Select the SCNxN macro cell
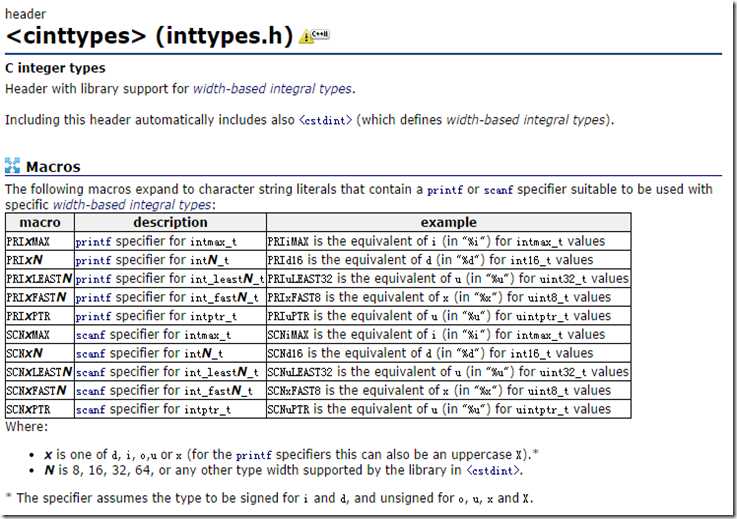 coord(40,353)
